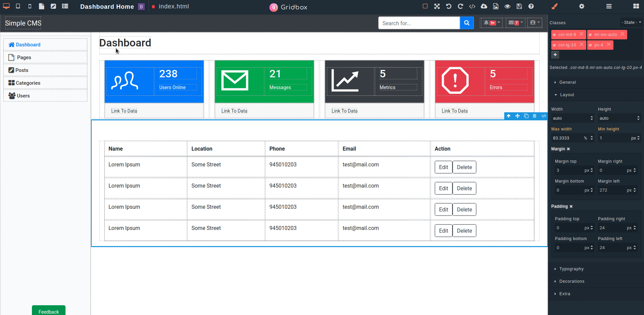The height and width of the screenshot is (315, 644).
Task: Switch to tablet preview mode
Action: (x=18, y=6)
